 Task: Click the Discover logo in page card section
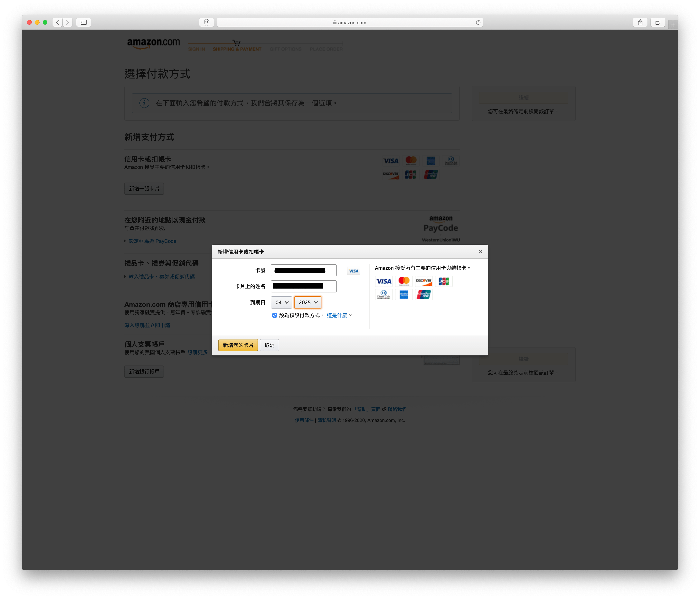pyautogui.click(x=391, y=174)
